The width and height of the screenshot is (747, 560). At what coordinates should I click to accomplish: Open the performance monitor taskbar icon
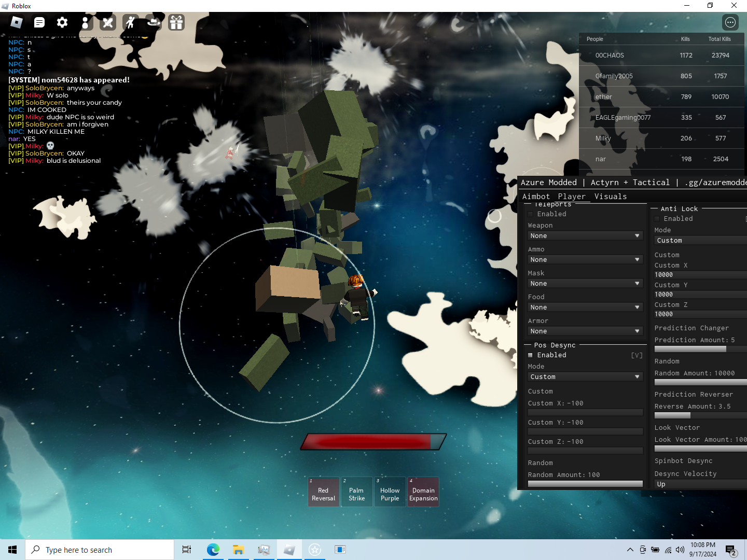coord(264,550)
